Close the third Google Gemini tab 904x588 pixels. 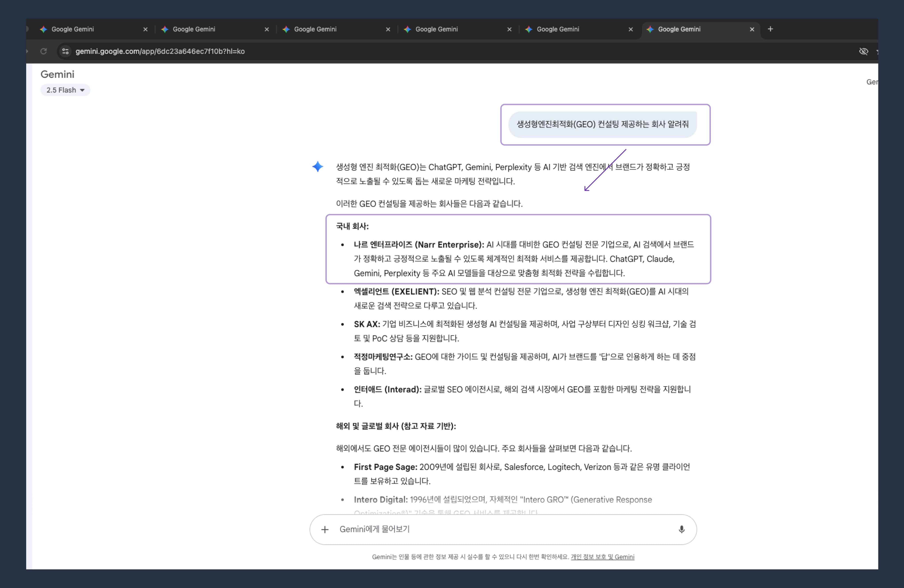[388, 29]
